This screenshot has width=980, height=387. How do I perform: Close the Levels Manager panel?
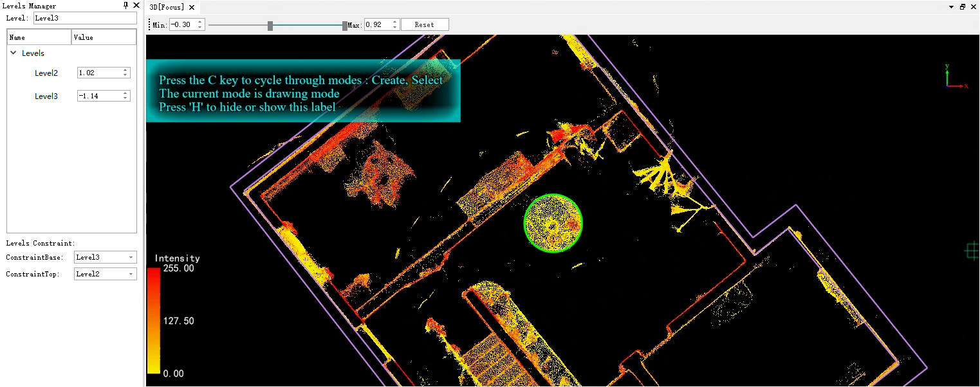pos(136,5)
